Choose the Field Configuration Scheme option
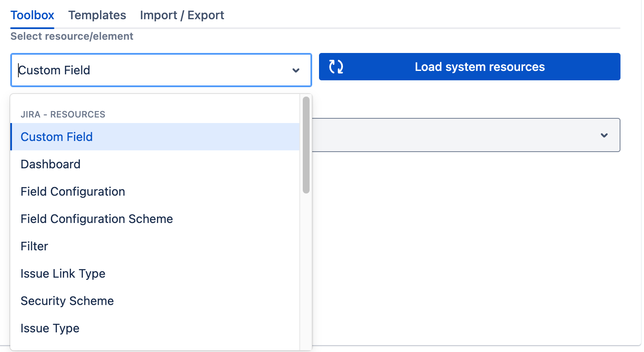 tap(97, 219)
